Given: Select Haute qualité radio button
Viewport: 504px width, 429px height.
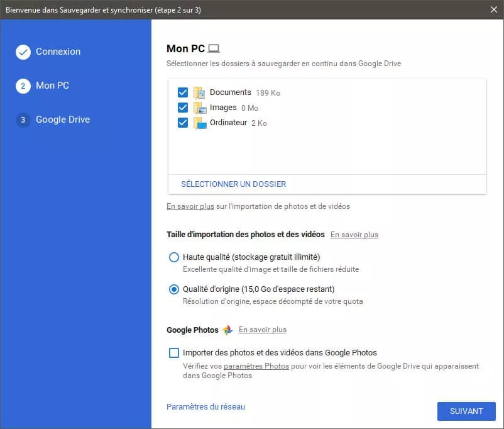Looking at the screenshot, I should coord(174,257).
